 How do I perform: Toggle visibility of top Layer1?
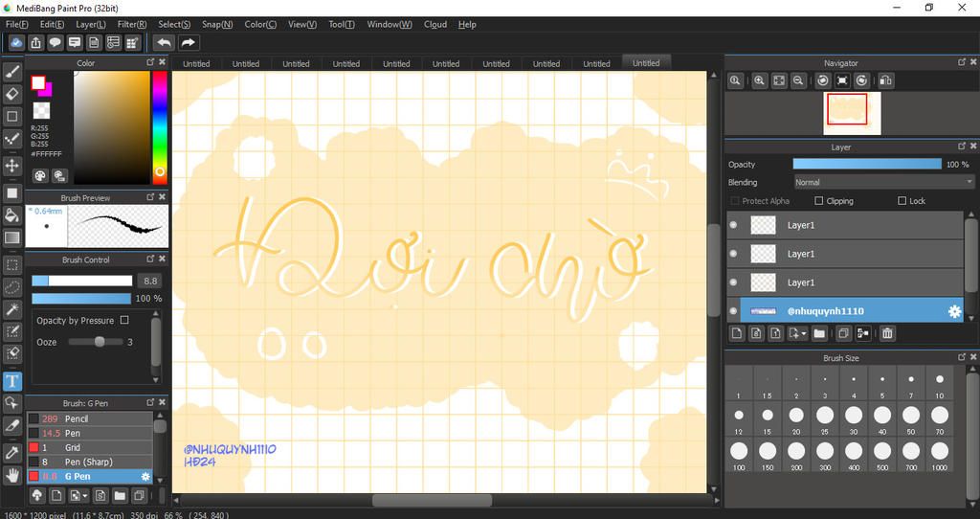tap(734, 225)
